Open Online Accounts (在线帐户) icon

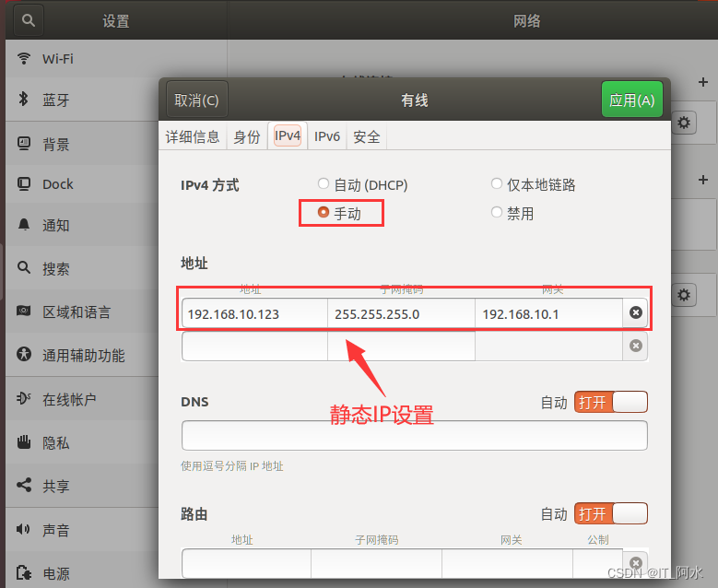[24, 398]
